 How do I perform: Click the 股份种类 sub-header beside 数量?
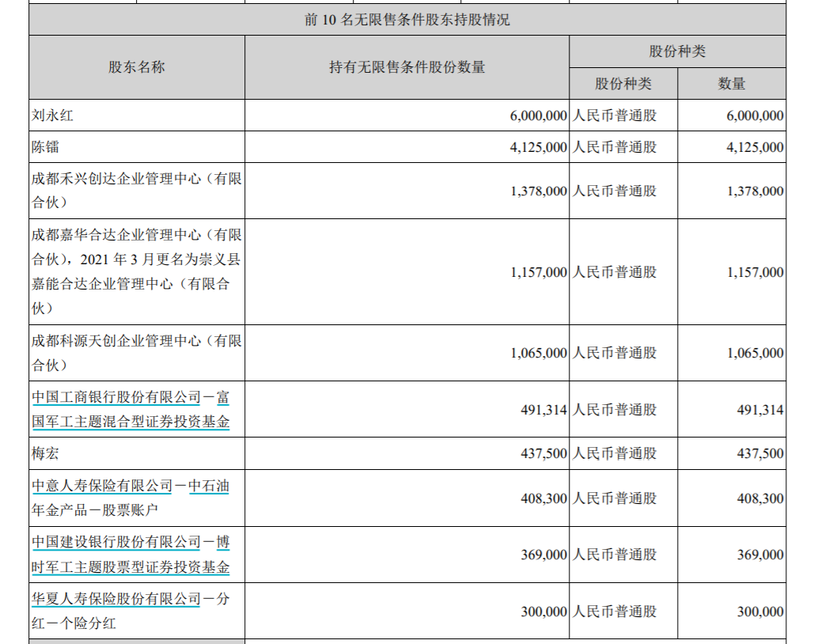pyautogui.click(x=623, y=84)
